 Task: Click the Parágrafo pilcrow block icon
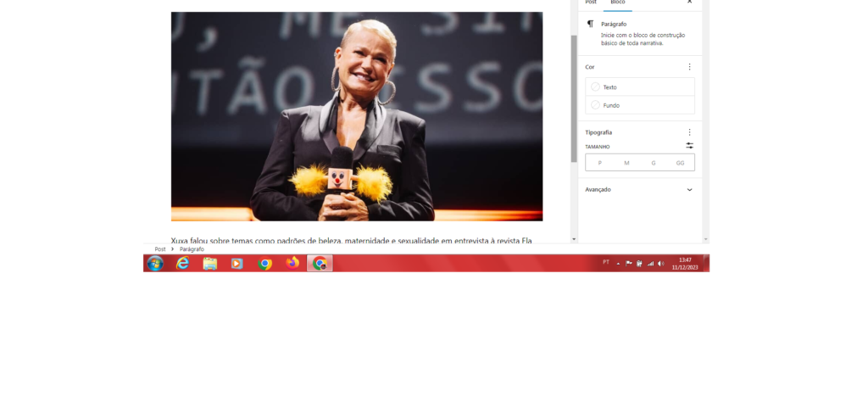(x=591, y=24)
